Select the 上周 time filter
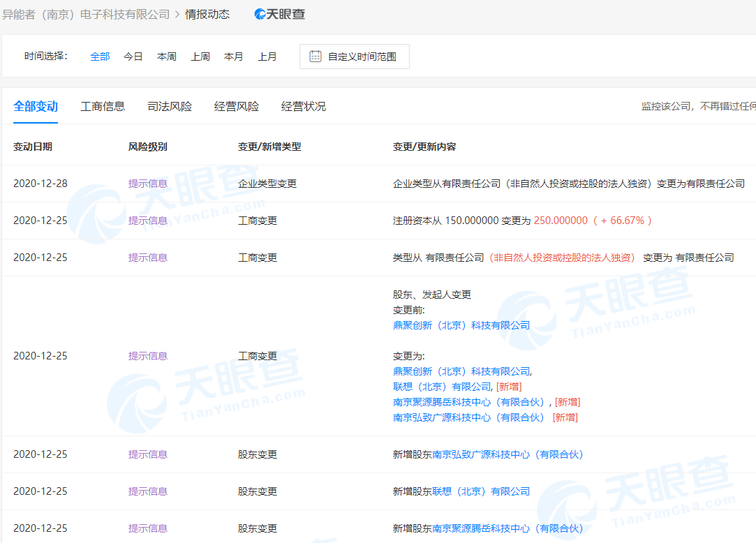The width and height of the screenshot is (756, 543). pyautogui.click(x=200, y=57)
